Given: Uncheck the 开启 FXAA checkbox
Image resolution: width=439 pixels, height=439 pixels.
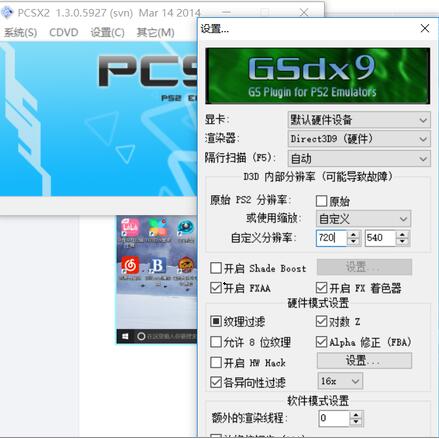Looking at the screenshot, I should 216,288.
